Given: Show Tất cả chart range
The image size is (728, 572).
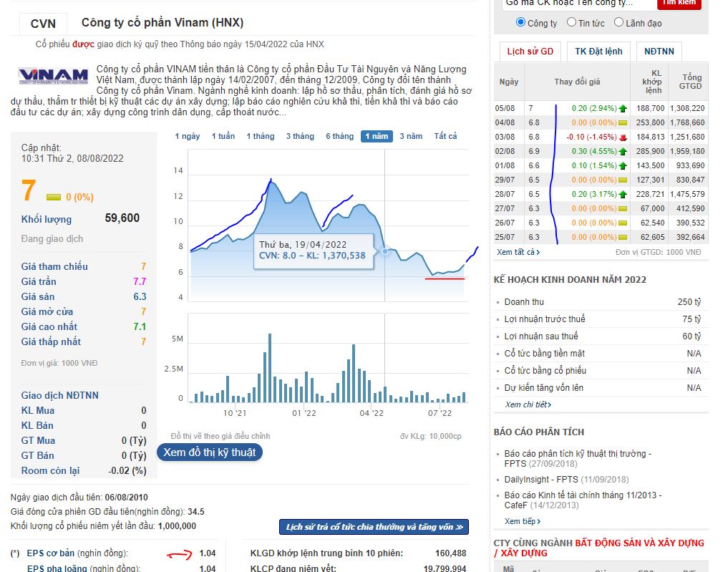Looking at the screenshot, I should 445,136.
